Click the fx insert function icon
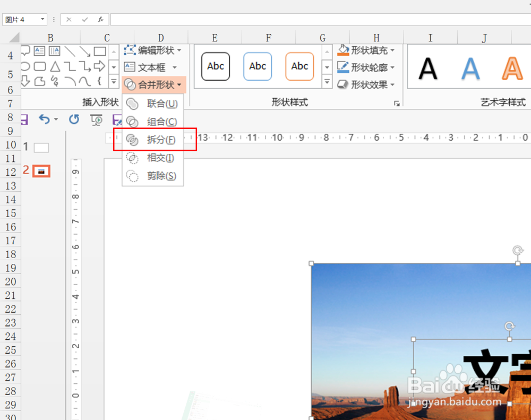This screenshot has width=531, height=420. [100, 19]
